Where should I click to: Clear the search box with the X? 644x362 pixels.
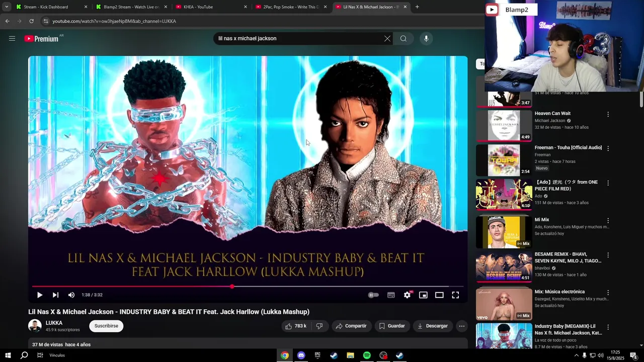coord(387,38)
